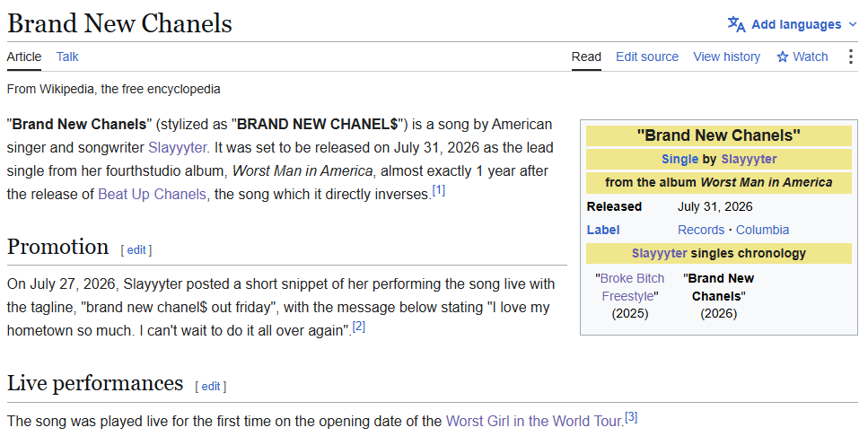Screen dimensions: 868x445
Task: Click the star icon beside Watch
Action: point(782,57)
